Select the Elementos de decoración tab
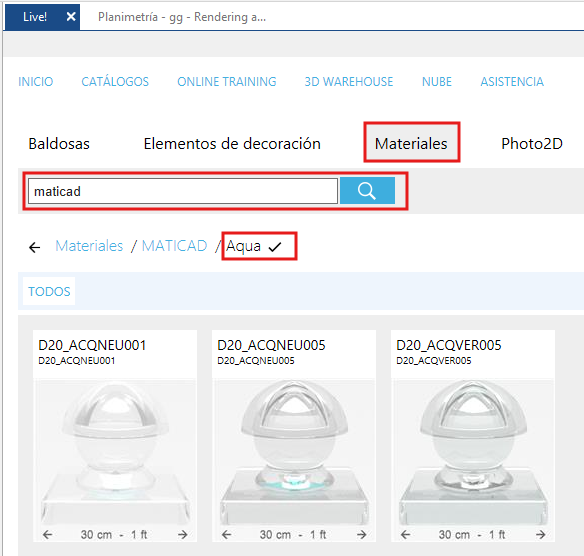584x556 pixels. click(x=232, y=143)
